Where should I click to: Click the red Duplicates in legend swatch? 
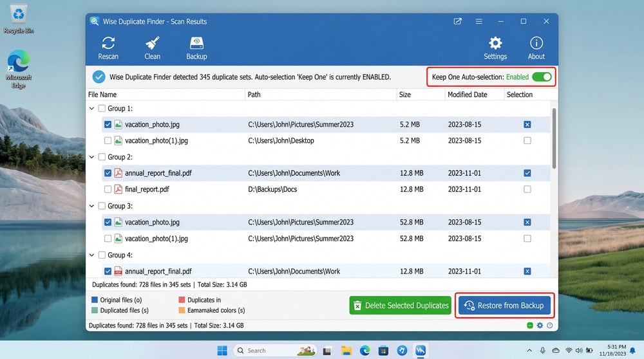(x=182, y=300)
